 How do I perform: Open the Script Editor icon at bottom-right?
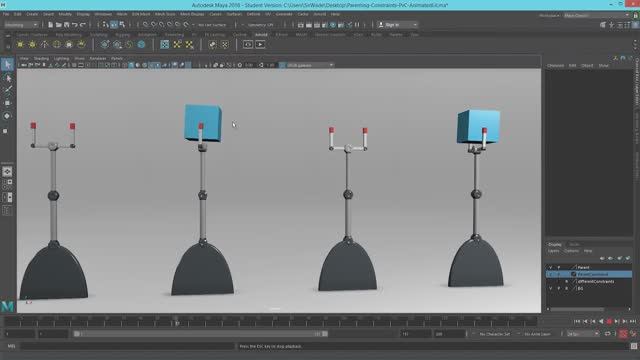(634, 346)
